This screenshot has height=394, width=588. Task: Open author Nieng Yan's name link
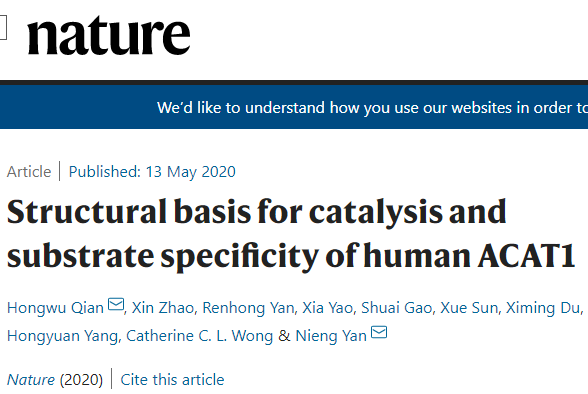[331, 336]
